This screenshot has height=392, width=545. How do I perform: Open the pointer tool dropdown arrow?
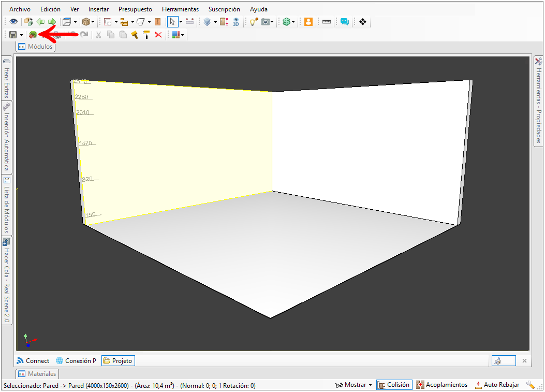click(181, 22)
